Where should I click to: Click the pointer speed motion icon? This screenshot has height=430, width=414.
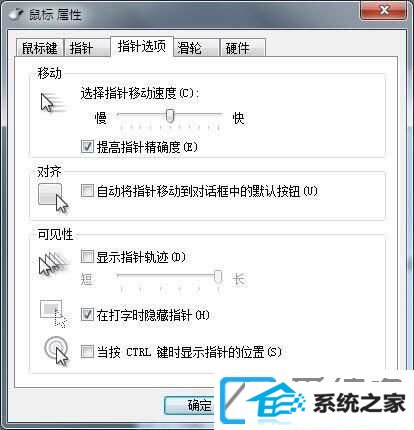click(54, 103)
